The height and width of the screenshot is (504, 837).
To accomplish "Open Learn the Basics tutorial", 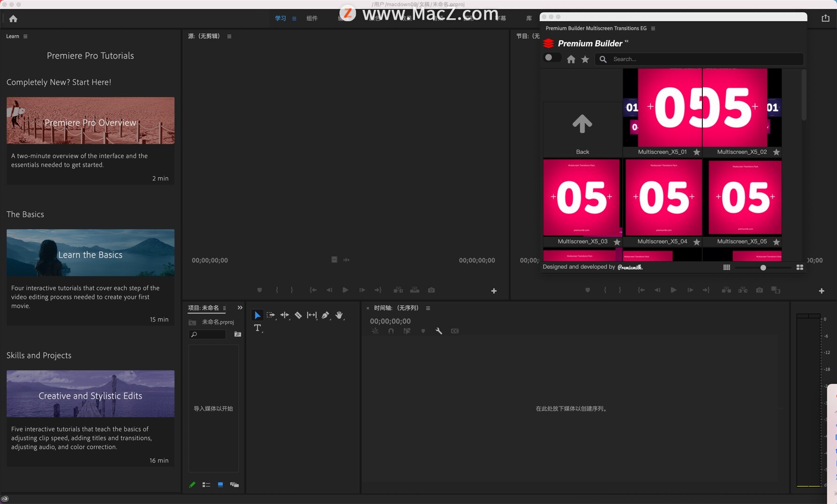I will pyautogui.click(x=90, y=253).
